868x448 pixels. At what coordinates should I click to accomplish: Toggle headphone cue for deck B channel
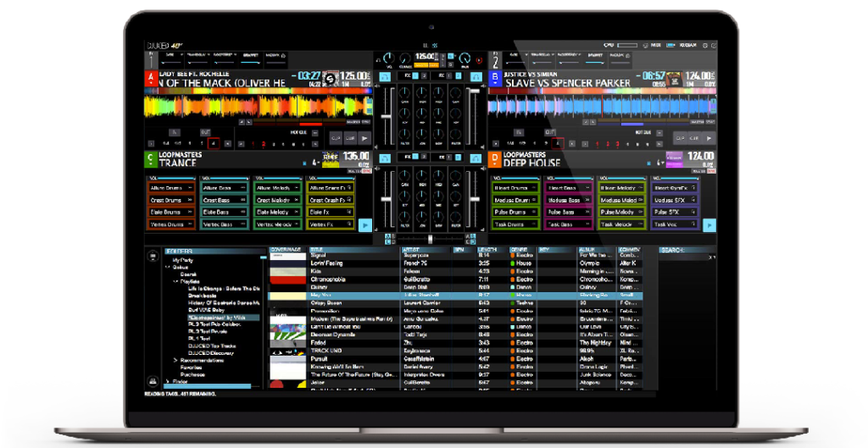tap(476, 76)
